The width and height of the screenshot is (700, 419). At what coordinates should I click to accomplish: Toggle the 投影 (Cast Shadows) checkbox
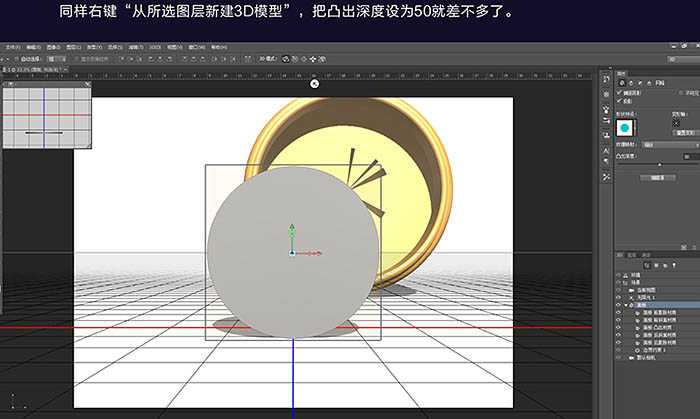pos(619,101)
